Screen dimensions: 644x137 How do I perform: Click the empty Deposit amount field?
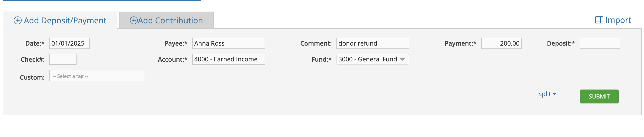coord(600,43)
